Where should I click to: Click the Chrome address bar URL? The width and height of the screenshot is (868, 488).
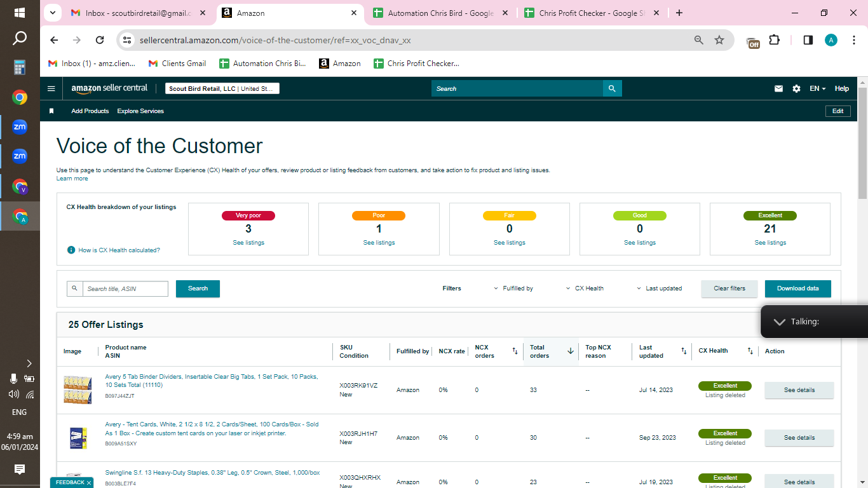point(275,40)
